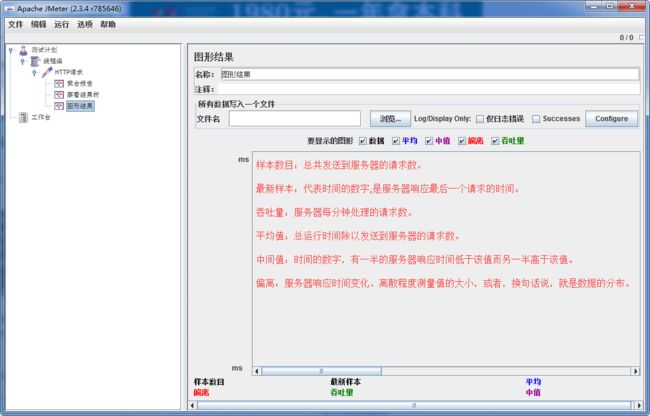Collapse the 测试计划 tree node
Image resolution: width=650 pixels, height=416 pixels.
click(11, 51)
